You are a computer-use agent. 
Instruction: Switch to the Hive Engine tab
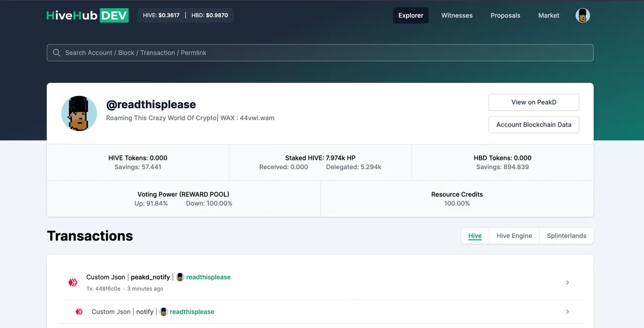tap(514, 236)
